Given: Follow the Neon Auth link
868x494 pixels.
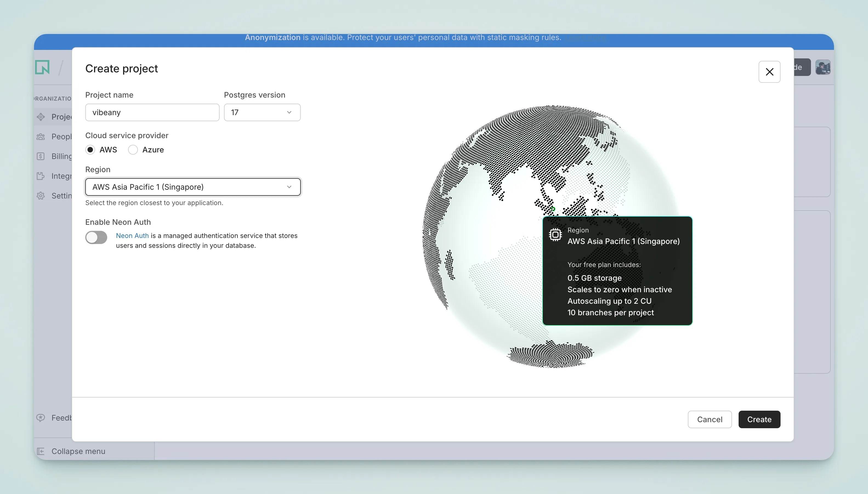Looking at the screenshot, I should tap(132, 235).
